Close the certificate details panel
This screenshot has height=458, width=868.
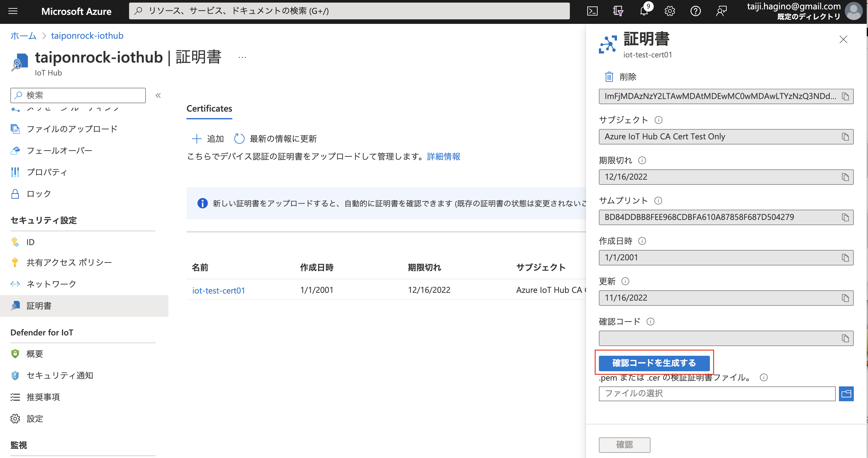click(x=843, y=39)
